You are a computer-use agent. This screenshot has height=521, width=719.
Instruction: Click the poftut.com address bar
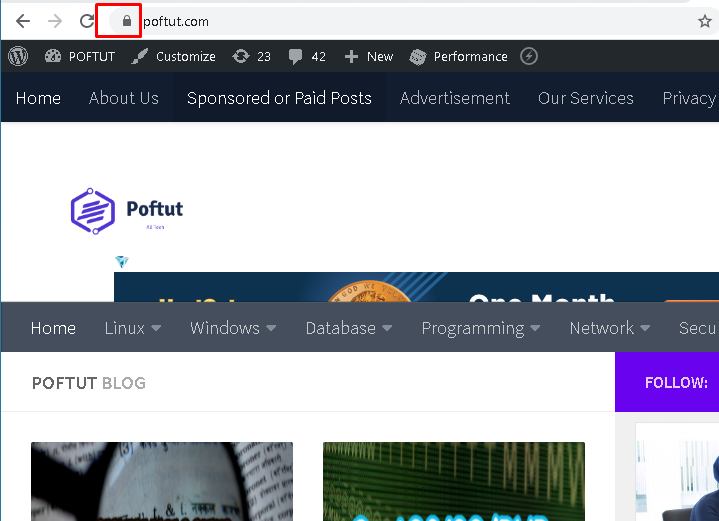point(413,21)
